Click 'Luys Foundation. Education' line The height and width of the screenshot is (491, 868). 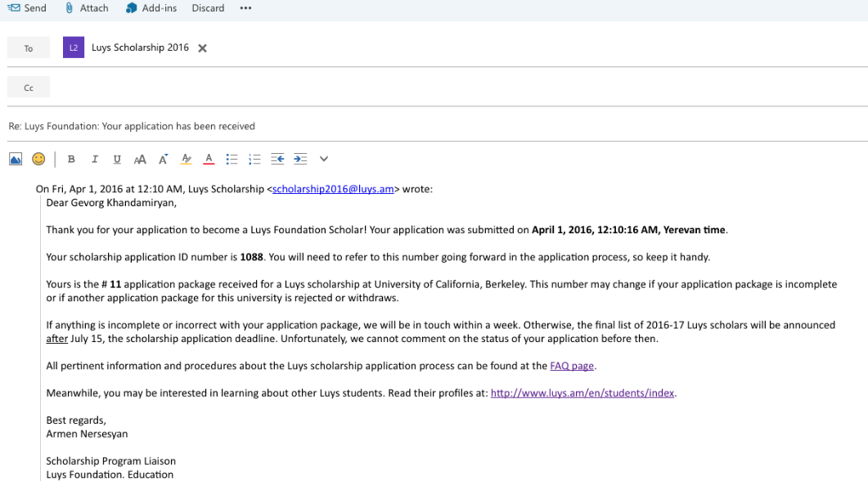[x=110, y=475]
